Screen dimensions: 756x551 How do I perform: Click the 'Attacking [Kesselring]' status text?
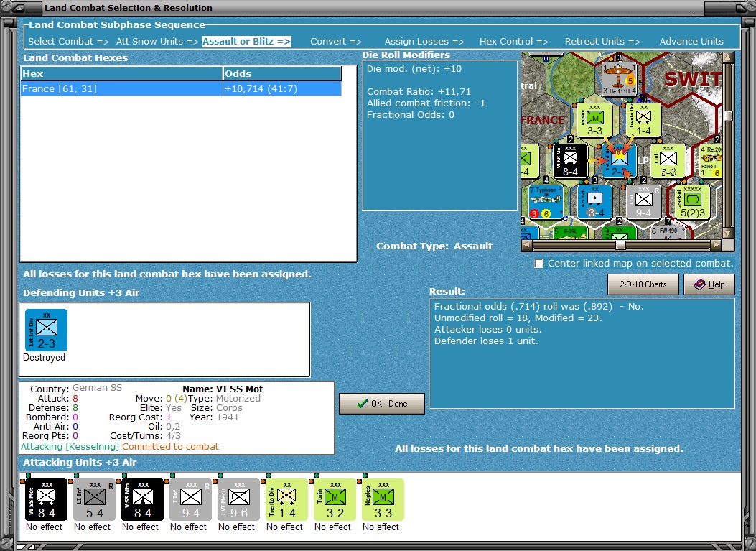[70, 447]
